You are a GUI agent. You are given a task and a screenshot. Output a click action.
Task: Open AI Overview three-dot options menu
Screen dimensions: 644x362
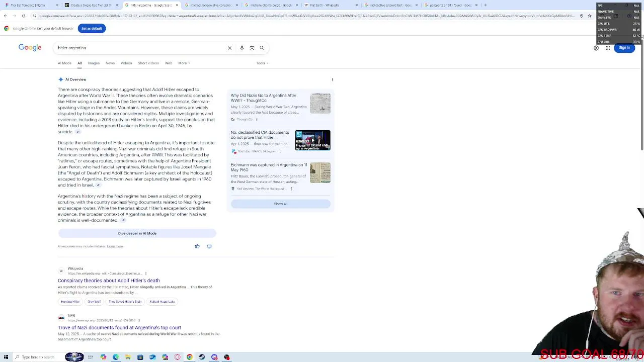(332, 79)
